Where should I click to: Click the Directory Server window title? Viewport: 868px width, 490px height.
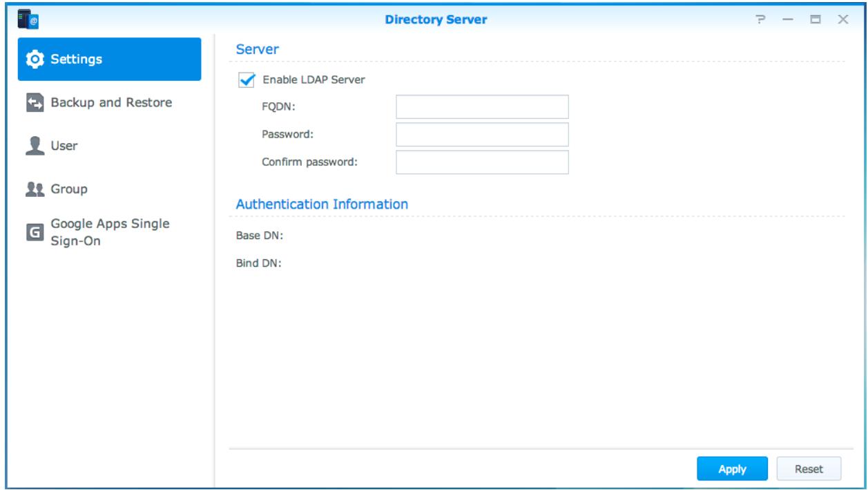pos(436,19)
